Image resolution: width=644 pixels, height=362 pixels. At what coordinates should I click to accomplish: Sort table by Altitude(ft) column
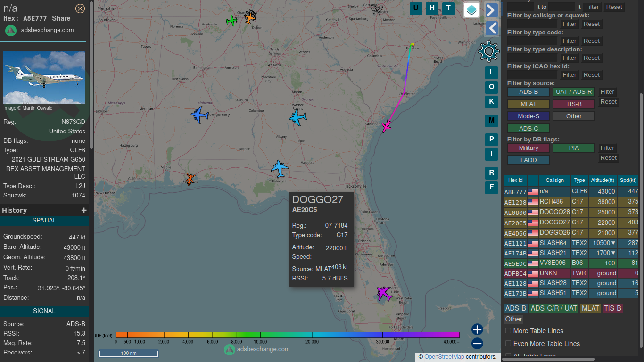click(603, 181)
